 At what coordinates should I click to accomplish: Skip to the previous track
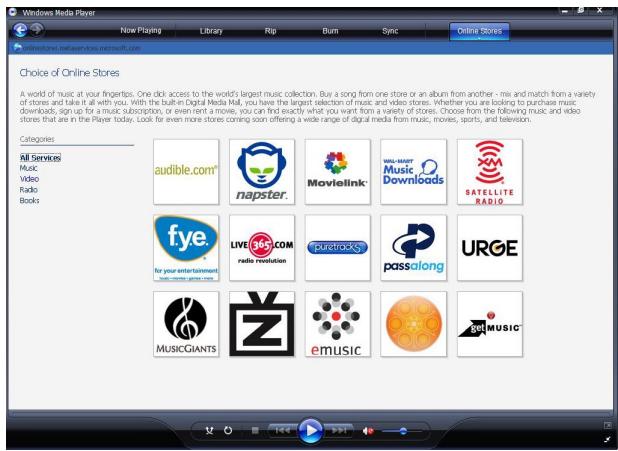click(283, 430)
